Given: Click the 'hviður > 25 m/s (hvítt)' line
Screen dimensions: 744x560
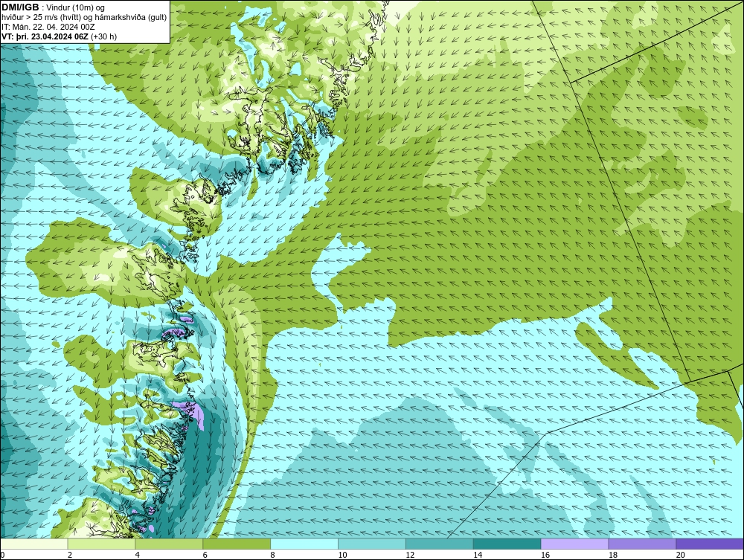Looking at the screenshot, I should [x=41, y=17].
